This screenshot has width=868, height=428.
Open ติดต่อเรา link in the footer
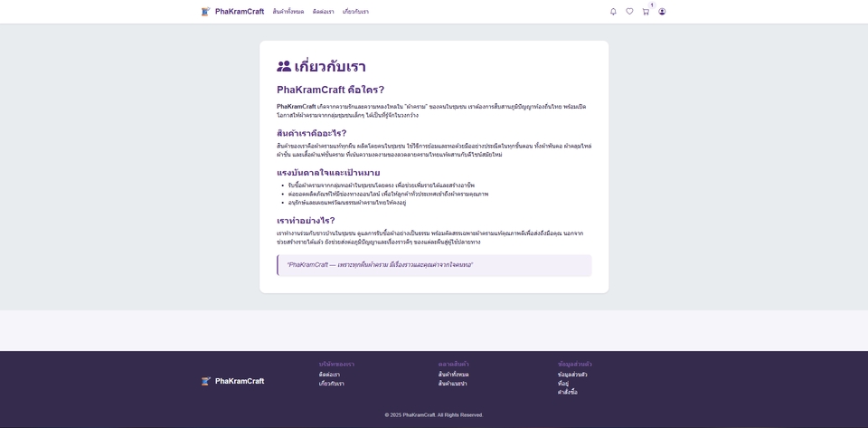(329, 375)
